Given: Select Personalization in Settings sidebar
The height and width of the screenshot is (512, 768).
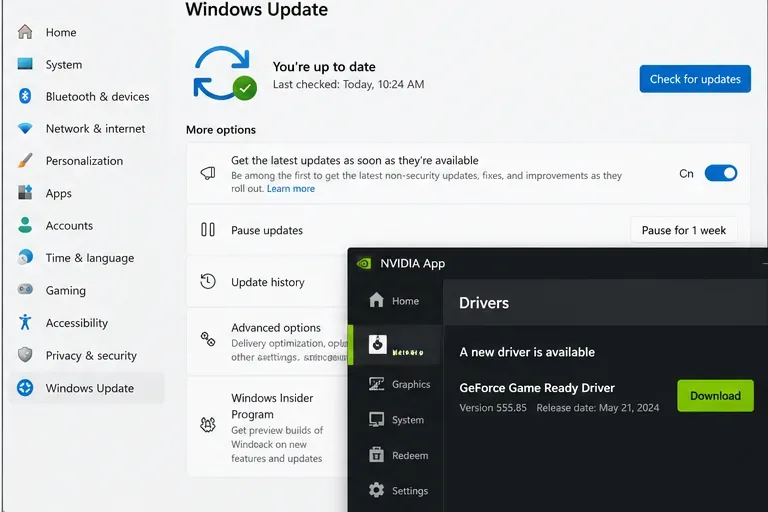Looking at the screenshot, I should tap(86, 161).
